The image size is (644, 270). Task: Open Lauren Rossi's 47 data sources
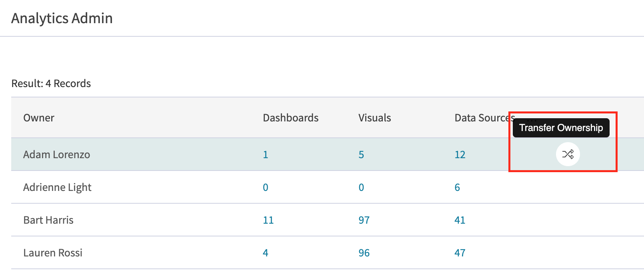tap(460, 253)
